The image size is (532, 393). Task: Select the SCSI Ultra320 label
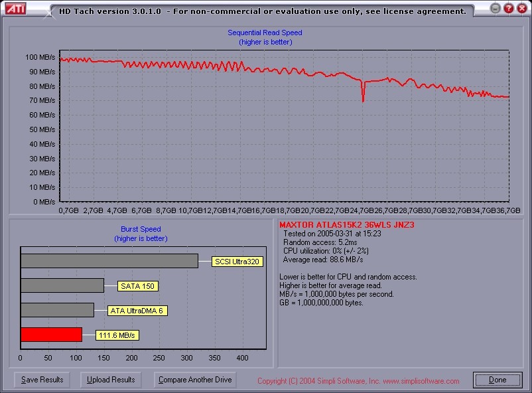237,262
